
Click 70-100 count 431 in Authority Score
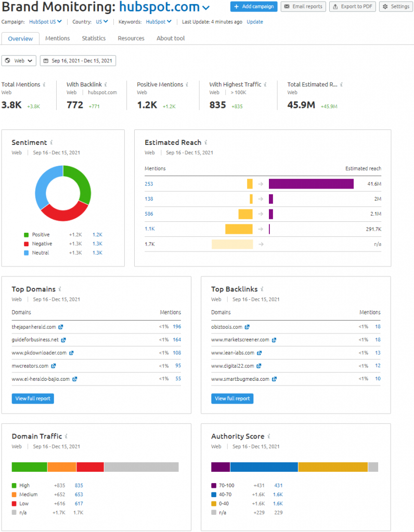278,486
